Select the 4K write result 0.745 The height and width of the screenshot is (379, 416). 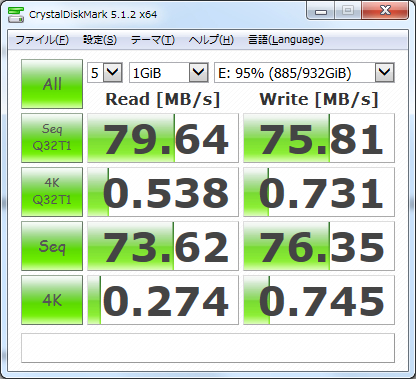pos(319,300)
